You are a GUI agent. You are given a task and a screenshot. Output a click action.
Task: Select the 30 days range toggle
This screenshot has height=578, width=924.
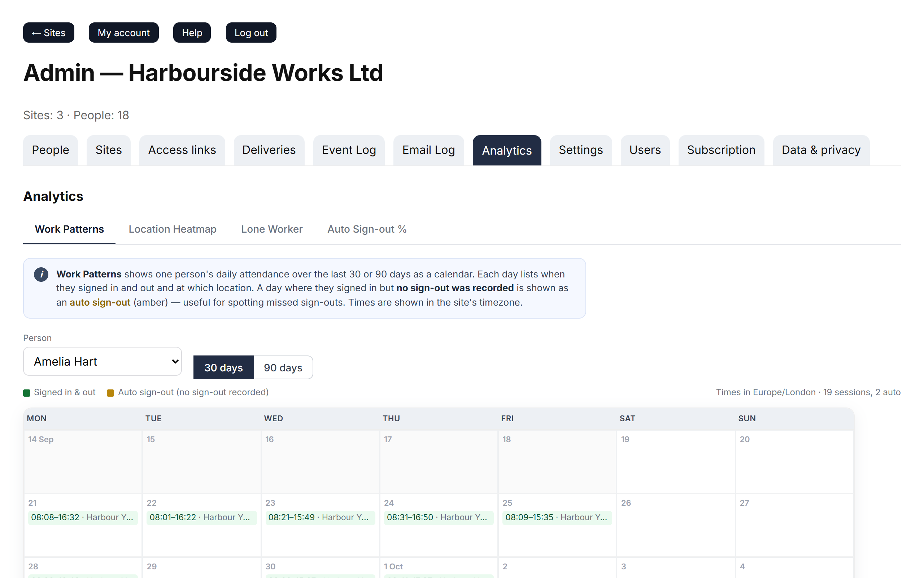(223, 367)
